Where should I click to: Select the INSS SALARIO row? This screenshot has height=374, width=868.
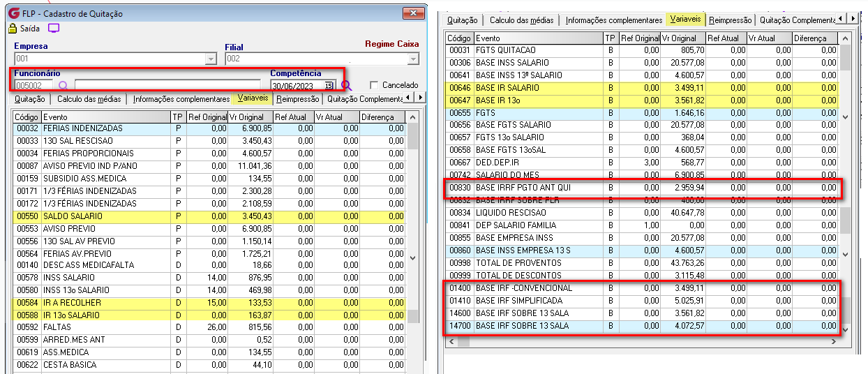[210, 278]
